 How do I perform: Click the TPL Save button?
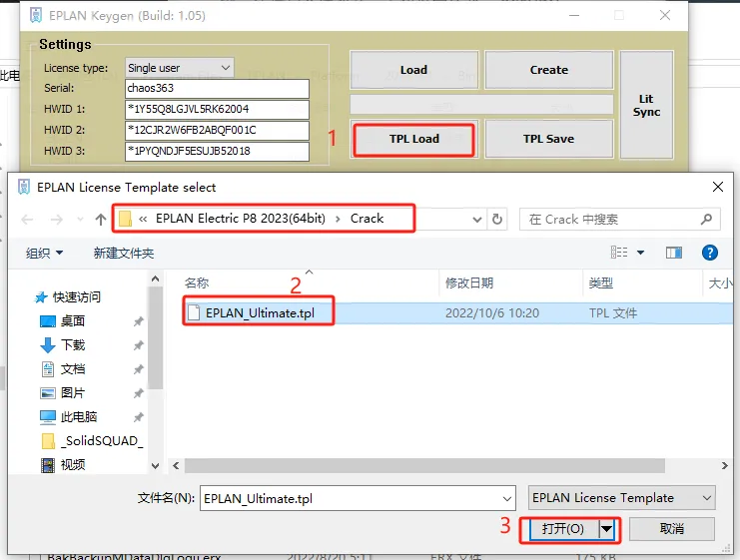tap(549, 139)
